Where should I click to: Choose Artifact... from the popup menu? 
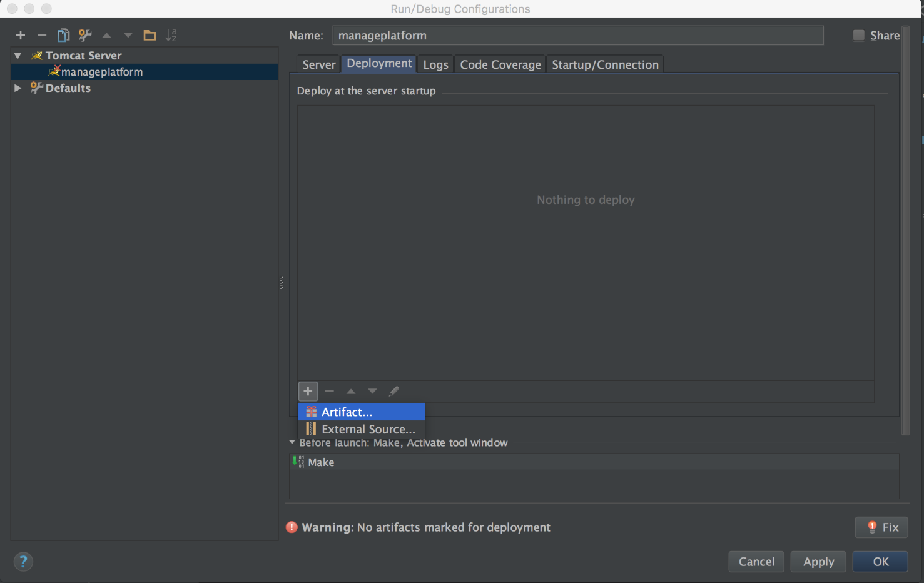pyautogui.click(x=361, y=412)
